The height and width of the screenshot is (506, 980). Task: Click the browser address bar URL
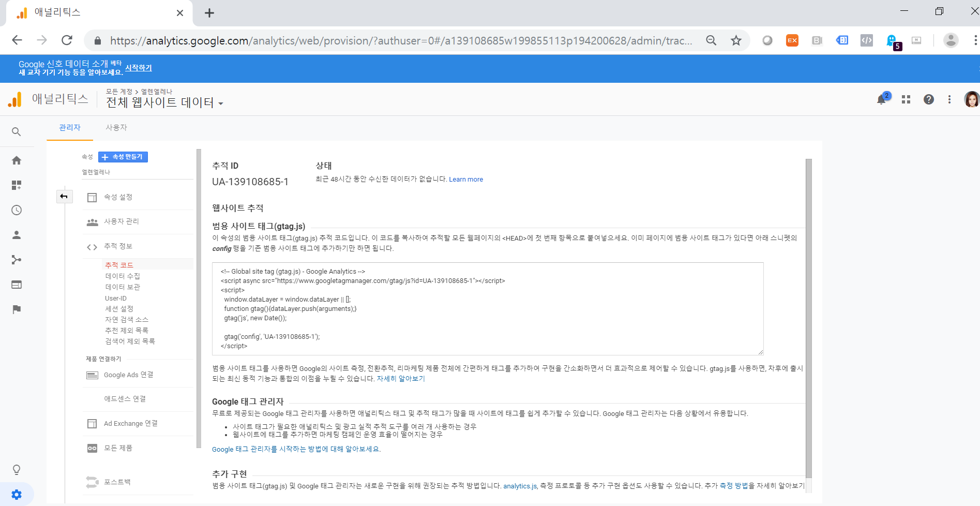coord(401,40)
